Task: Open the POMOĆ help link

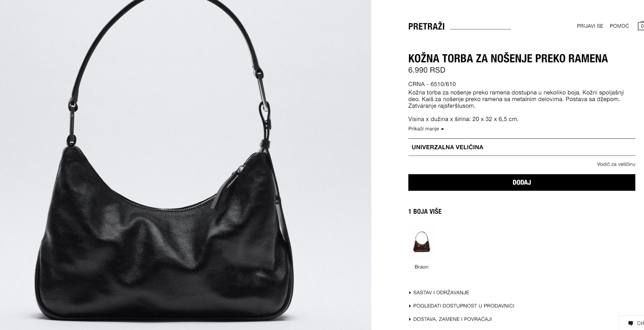Action: (x=619, y=26)
